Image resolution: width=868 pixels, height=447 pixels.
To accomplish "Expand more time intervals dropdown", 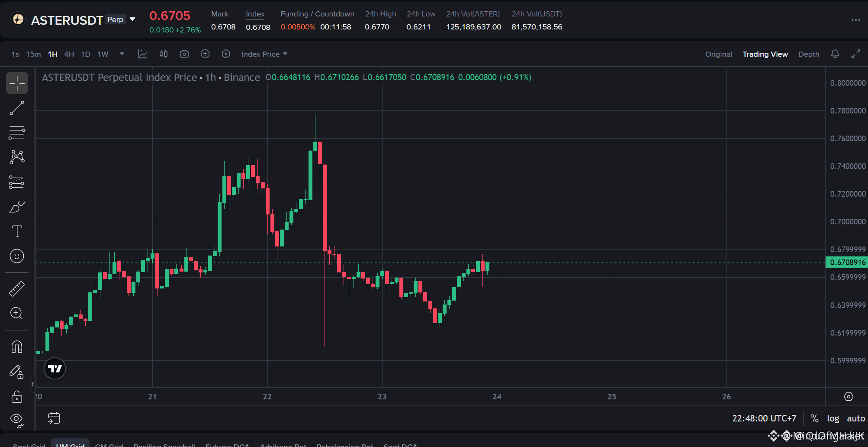I will 122,54.
